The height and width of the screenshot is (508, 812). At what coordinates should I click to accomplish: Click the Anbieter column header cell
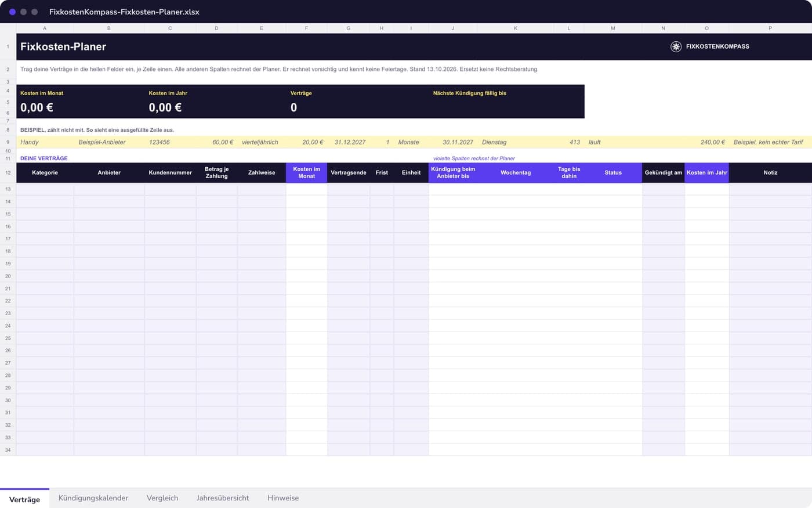[109, 172]
